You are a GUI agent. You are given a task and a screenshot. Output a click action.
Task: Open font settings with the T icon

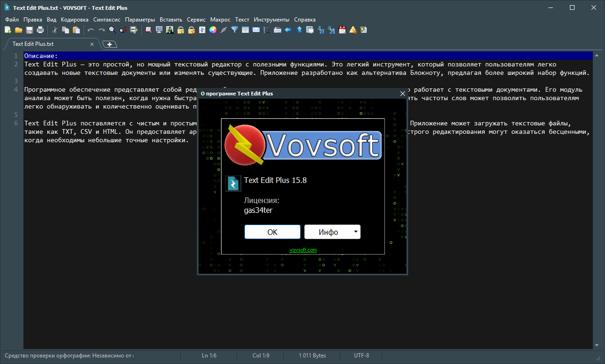[x=202, y=30]
